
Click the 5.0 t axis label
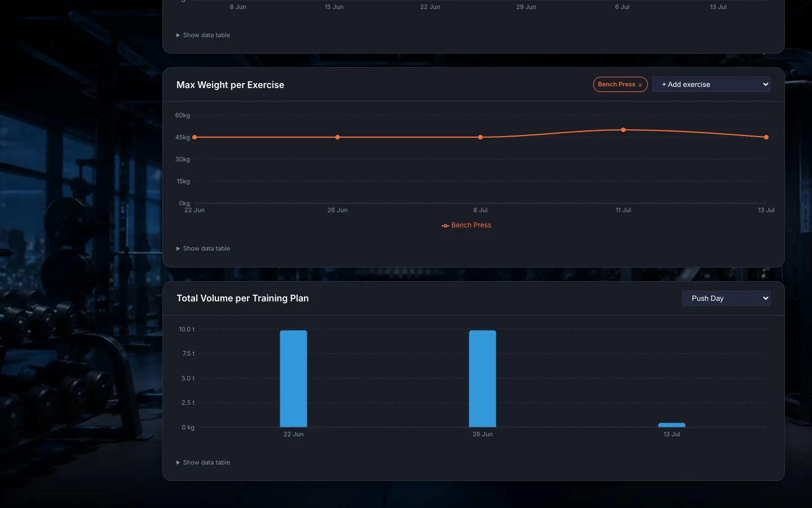pos(188,378)
